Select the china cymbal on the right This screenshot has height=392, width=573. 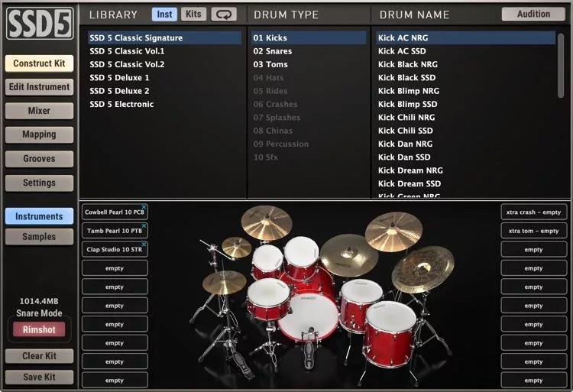(x=422, y=268)
